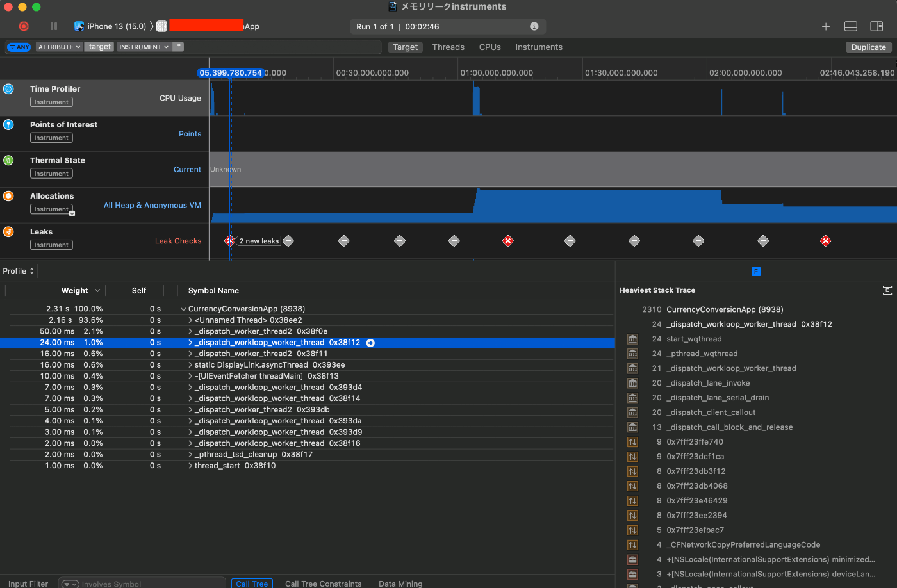Click icon beside NSLocale minimized stack entry
Viewport: 897px width, 588px height.
(632, 560)
